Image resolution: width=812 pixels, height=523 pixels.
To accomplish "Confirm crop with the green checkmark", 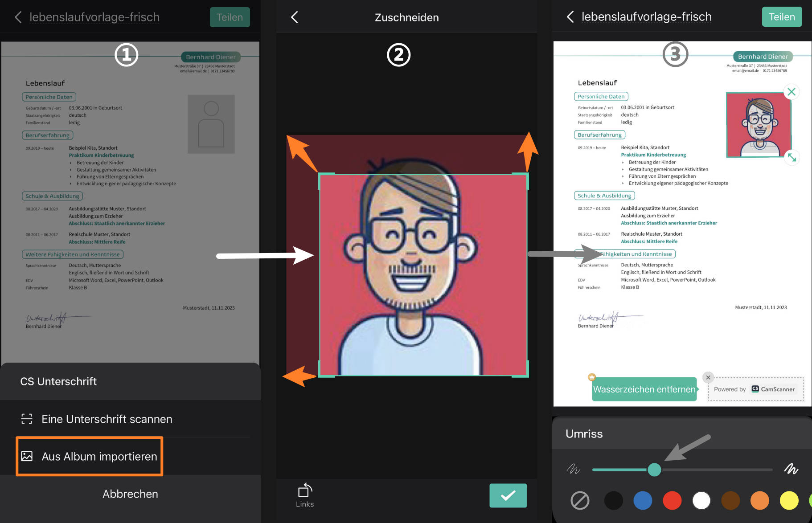I will (508, 495).
